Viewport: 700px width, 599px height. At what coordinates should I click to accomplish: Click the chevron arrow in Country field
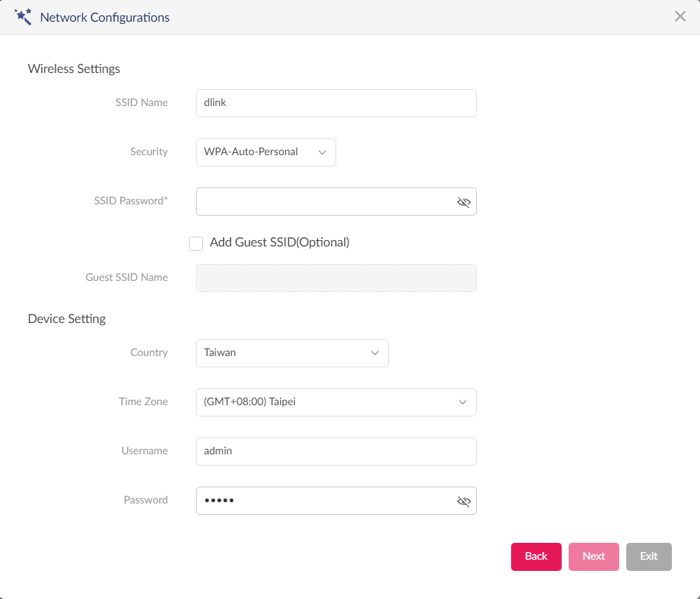pos(374,353)
